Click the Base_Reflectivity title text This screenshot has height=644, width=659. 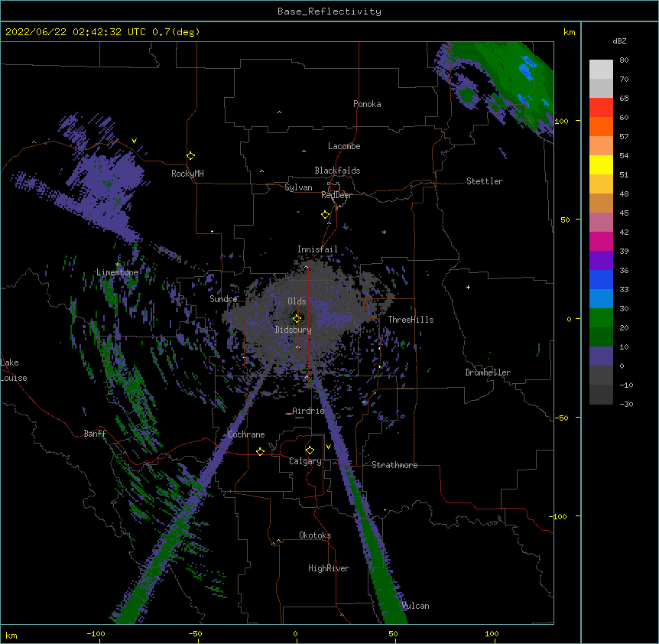coord(329,11)
